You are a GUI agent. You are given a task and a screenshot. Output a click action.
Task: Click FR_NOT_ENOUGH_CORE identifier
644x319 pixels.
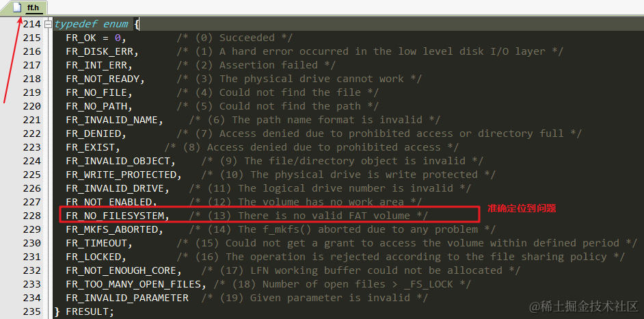tap(124, 270)
